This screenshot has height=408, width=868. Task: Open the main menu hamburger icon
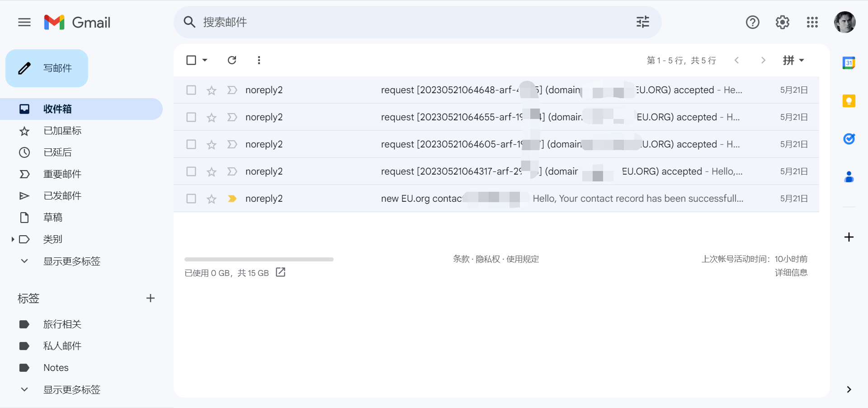click(24, 22)
